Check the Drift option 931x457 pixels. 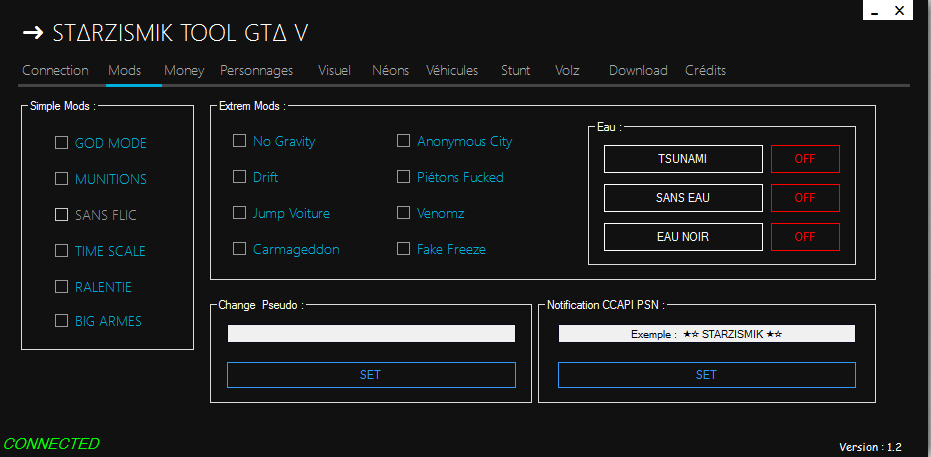(x=239, y=177)
